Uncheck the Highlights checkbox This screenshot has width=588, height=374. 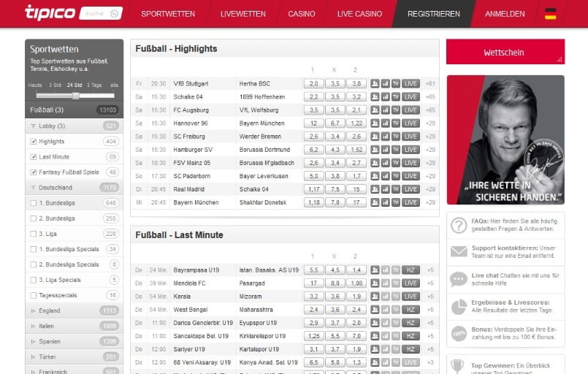34,141
